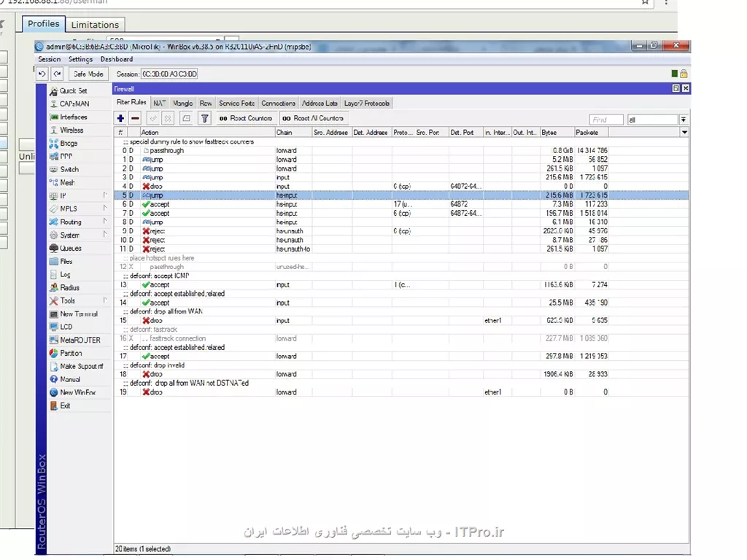Image resolution: width=747 pixels, height=560 pixels.
Task: Open CAPsMAN in sidebar
Action: [x=74, y=104]
